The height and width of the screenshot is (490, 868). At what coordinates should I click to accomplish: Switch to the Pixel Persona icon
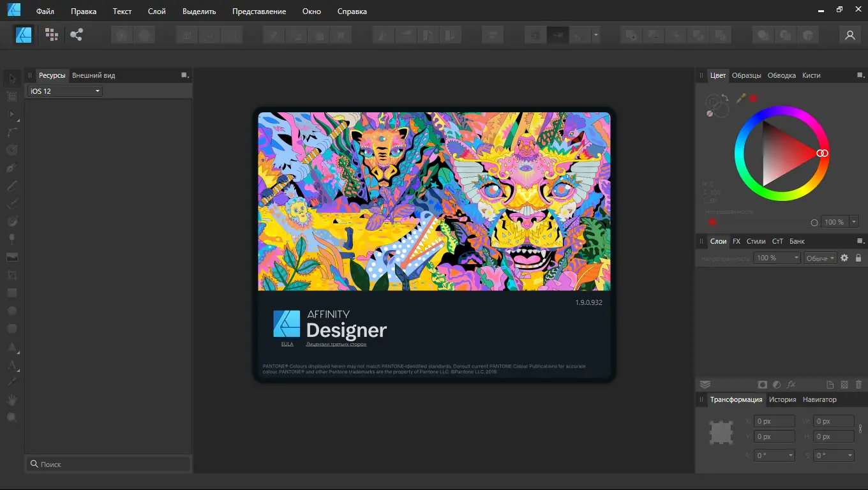(52, 35)
